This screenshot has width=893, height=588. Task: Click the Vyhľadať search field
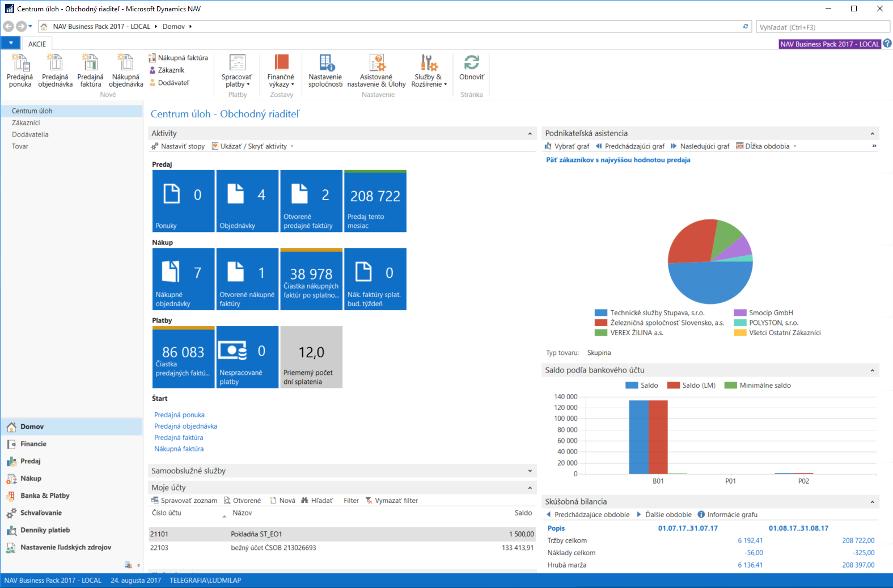[x=823, y=27]
